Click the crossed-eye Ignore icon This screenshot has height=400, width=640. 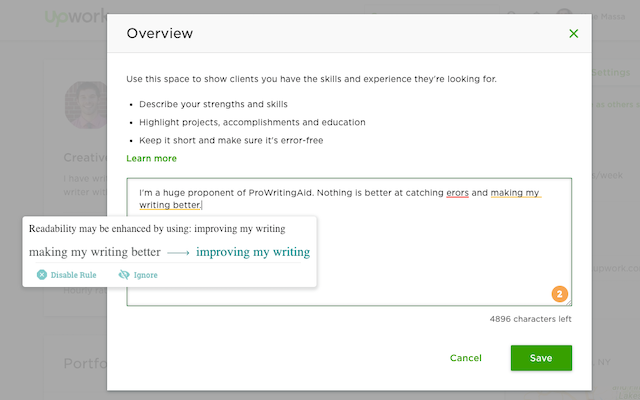click(124, 275)
